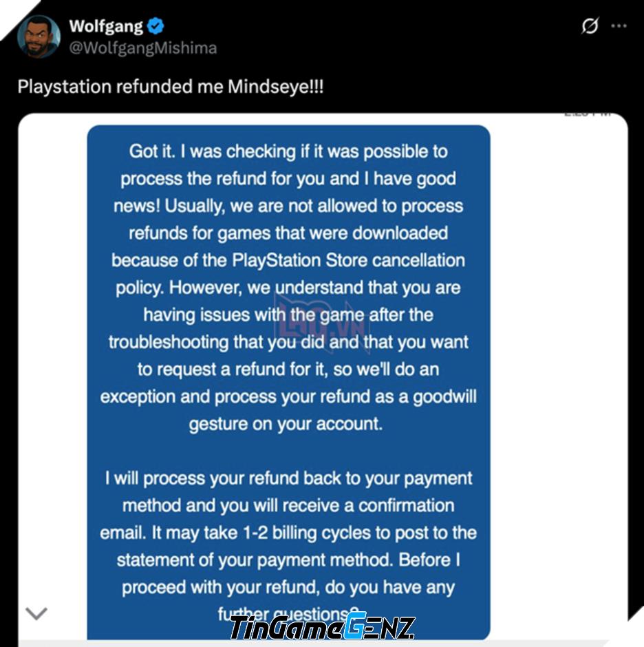Click the line starting "Got it. I was checking"
Image resolution: width=644 pixels, height=647 pixels.
pyautogui.click(x=288, y=151)
